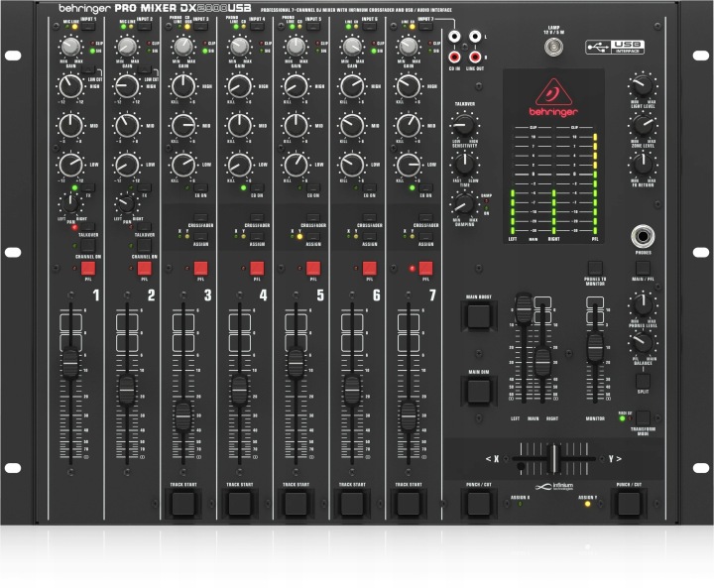Click the channel 1 volume fader handle

pyautogui.click(x=70, y=363)
